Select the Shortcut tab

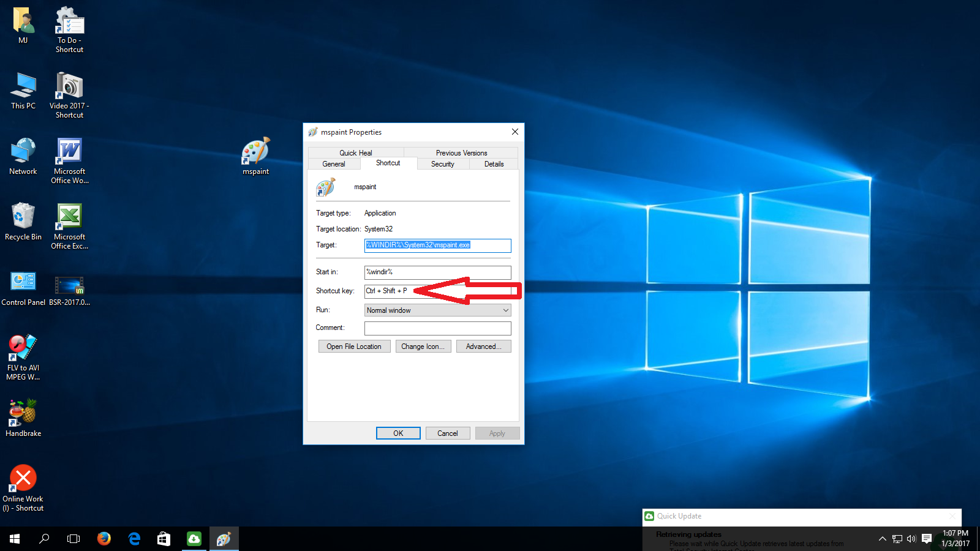[388, 163]
